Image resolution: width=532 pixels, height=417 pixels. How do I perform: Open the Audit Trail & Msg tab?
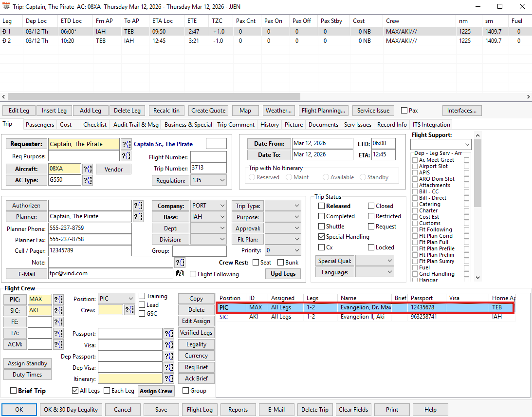[136, 125]
